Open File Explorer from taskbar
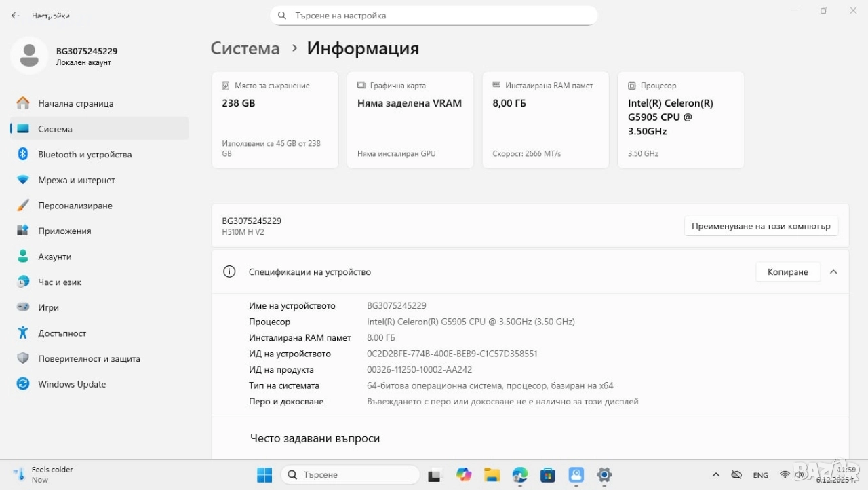868x490 pixels. (x=492, y=475)
